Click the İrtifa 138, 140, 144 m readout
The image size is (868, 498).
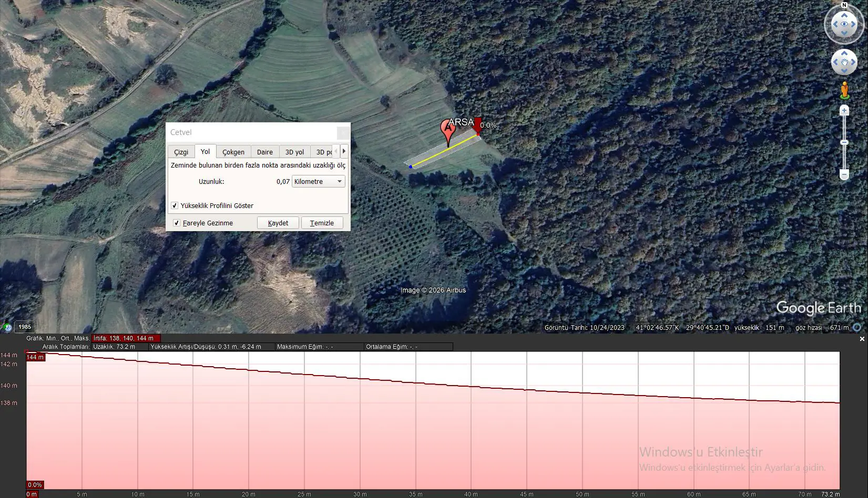coord(126,338)
